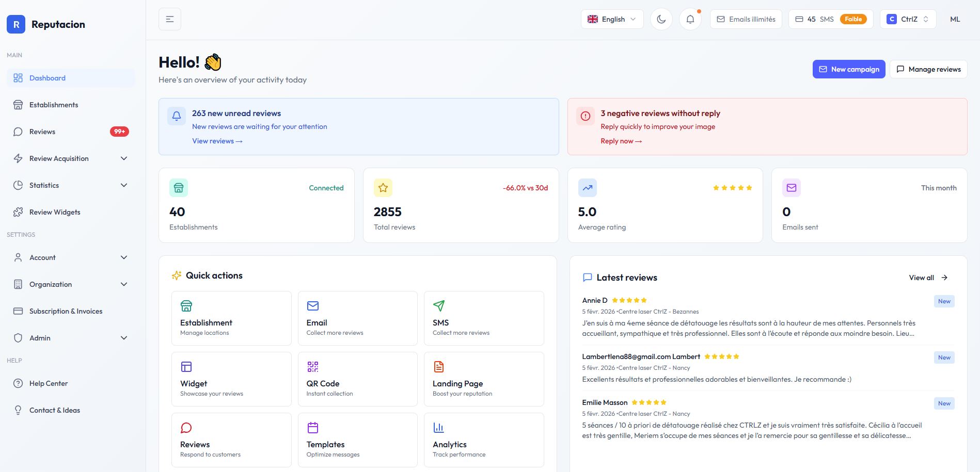Click the ML profile avatar
980x472 pixels.
coord(955,19)
